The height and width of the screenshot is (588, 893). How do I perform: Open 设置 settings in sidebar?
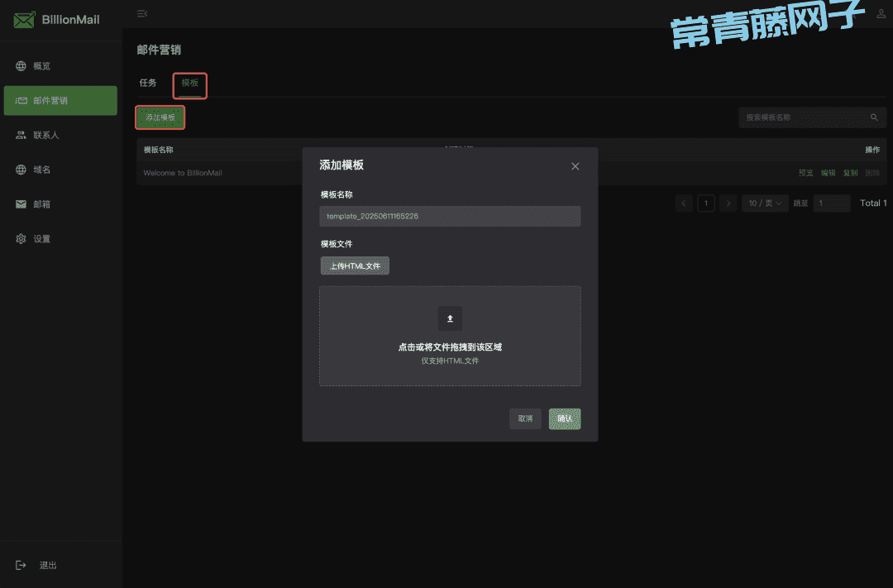(41, 239)
